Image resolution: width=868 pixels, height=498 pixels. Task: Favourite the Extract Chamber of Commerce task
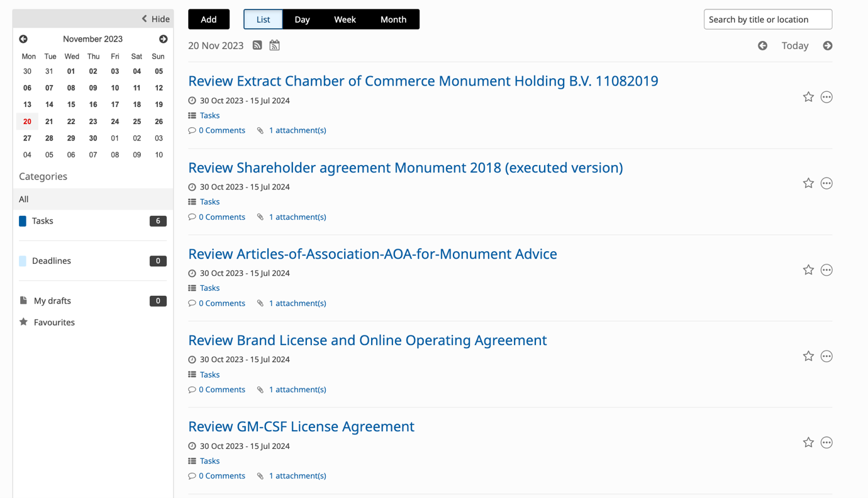point(808,97)
